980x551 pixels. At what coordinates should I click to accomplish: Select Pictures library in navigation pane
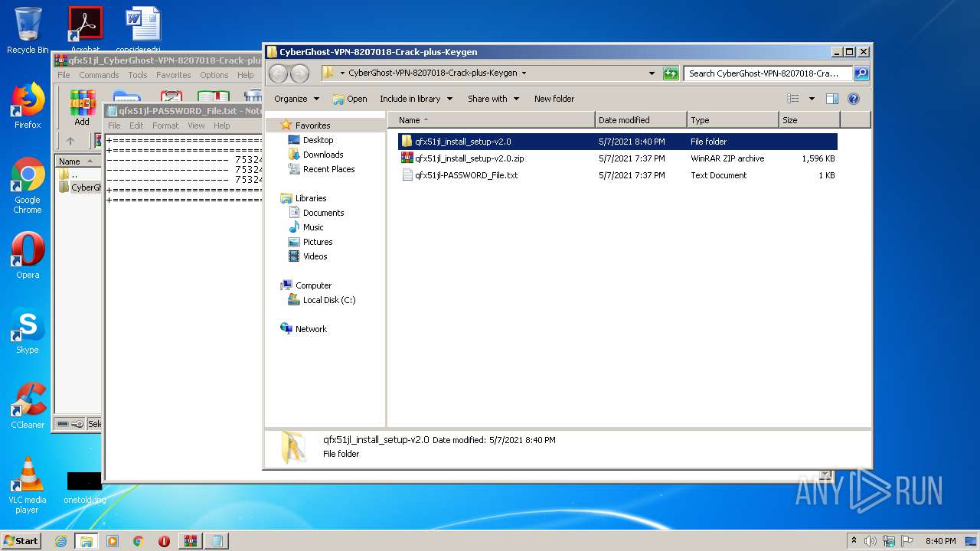pos(318,242)
